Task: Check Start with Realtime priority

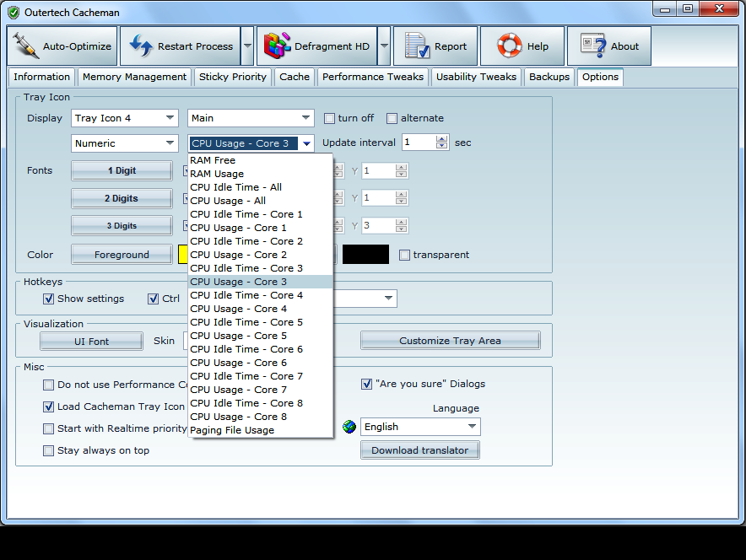Action: click(49, 428)
